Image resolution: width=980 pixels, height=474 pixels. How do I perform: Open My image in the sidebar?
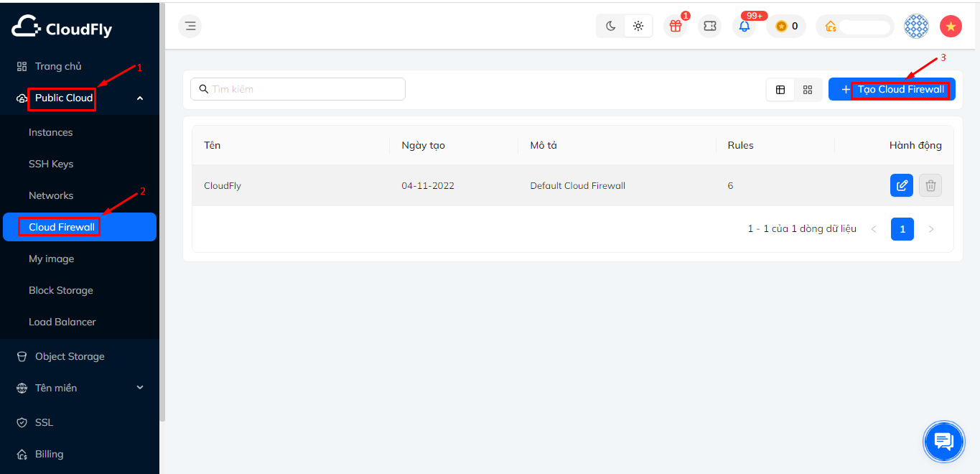point(80,259)
